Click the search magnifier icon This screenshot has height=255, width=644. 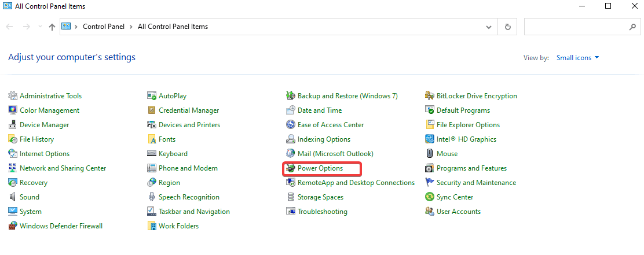point(632,27)
